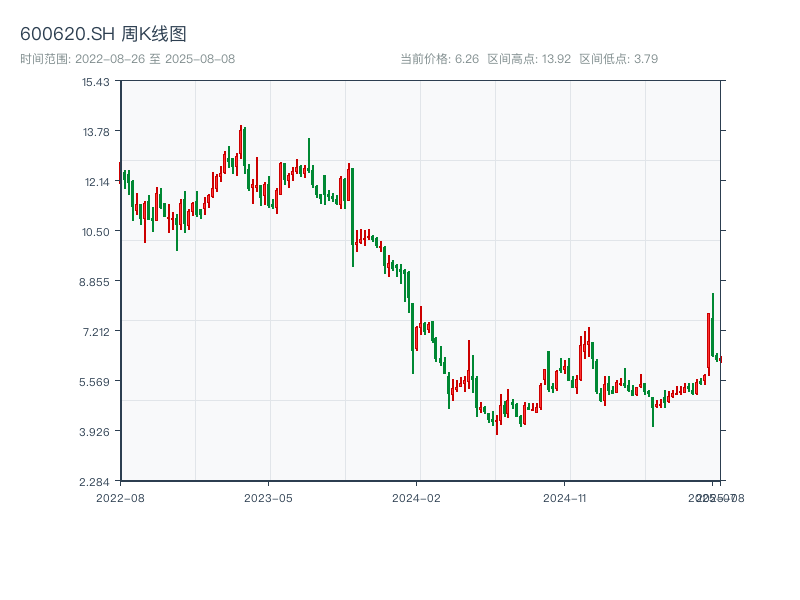
Task: Click the 2.284 bottom y-axis label
Action: (x=96, y=481)
